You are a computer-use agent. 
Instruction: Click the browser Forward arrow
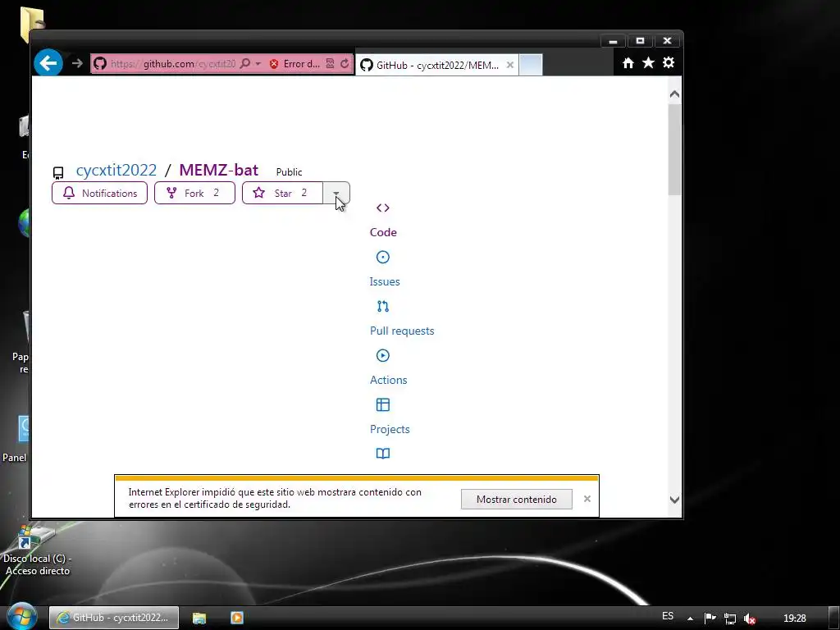click(x=77, y=63)
